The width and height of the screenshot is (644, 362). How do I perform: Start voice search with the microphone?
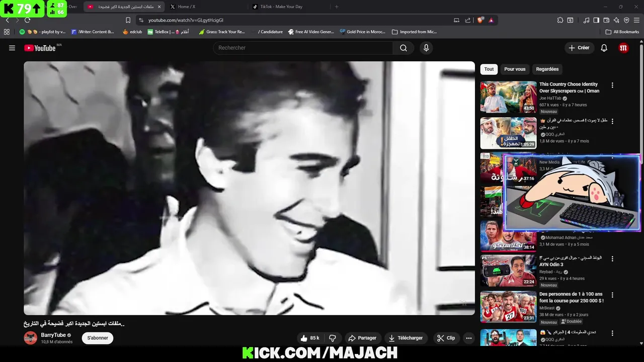pos(426,48)
